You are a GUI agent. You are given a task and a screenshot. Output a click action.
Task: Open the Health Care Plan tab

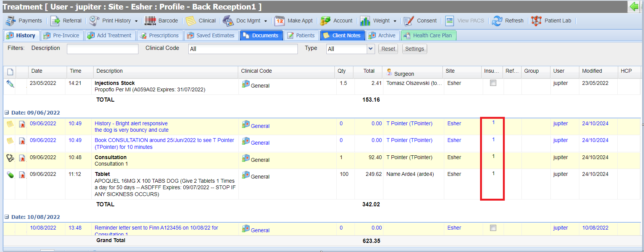428,35
